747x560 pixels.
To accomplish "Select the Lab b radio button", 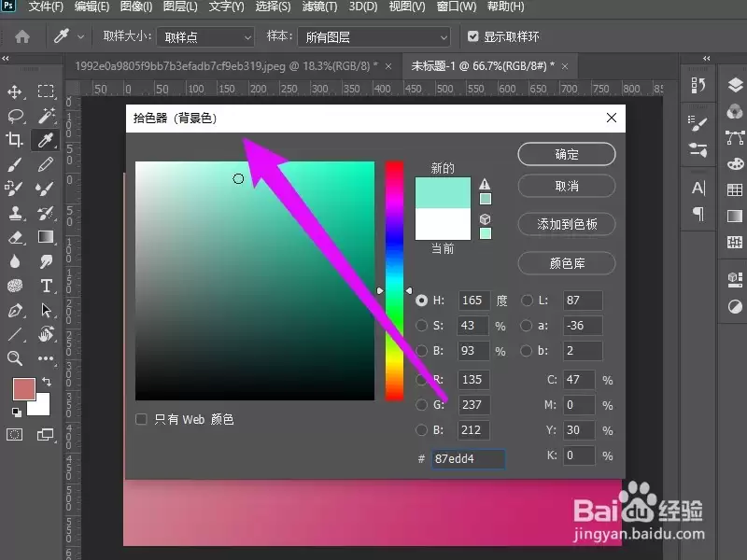I will [526, 351].
